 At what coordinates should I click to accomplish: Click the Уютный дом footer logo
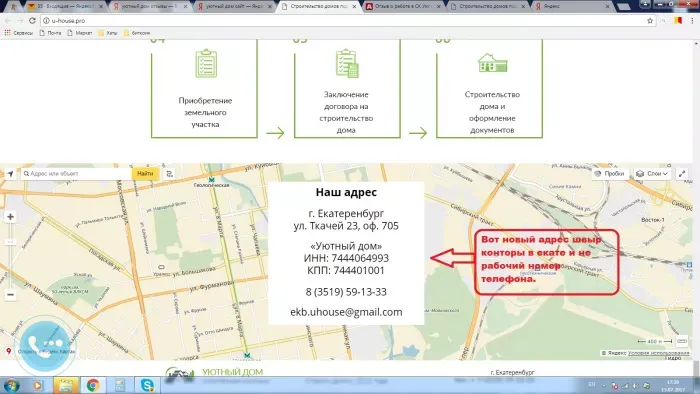coord(215,373)
